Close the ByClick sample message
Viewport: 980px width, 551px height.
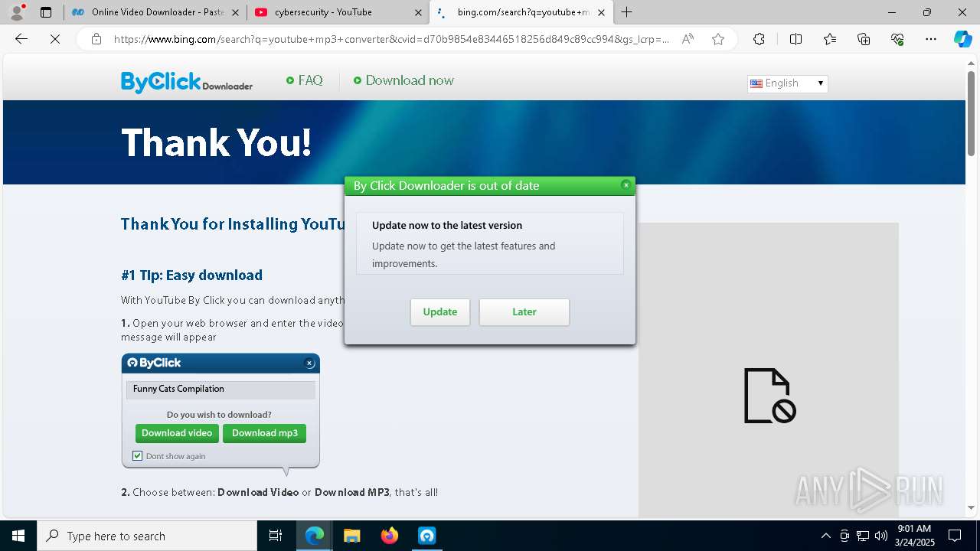click(309, 364)
